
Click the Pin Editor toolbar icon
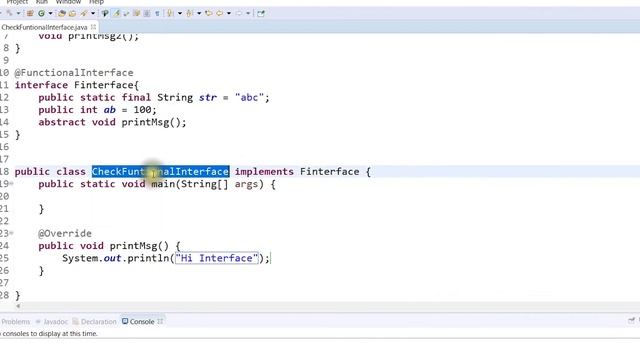pyautogui.click(x=261, y=13)
